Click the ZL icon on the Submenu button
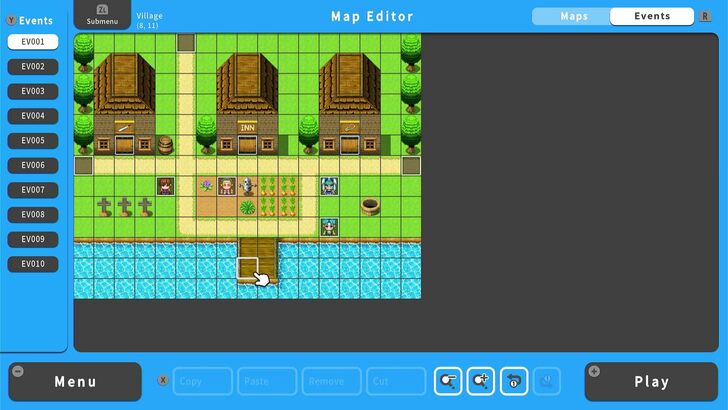 tap(102, 9)
